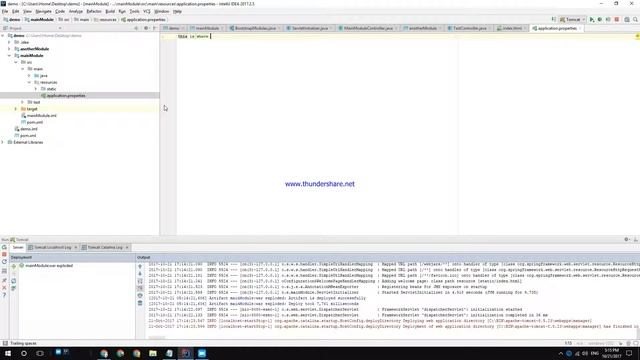Close the application.properties editor tab
This screenshot has height=360, width=640.
click(580, 29)
